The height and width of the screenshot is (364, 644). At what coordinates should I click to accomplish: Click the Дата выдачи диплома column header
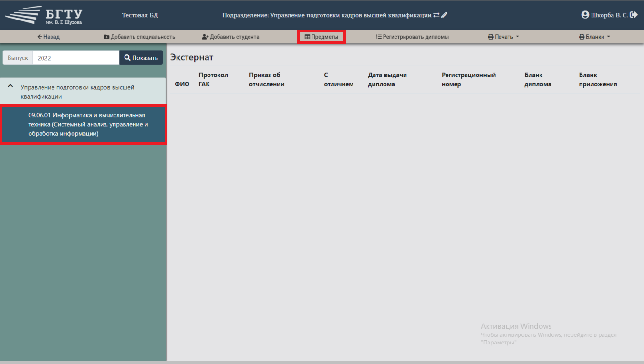point(387,80)
